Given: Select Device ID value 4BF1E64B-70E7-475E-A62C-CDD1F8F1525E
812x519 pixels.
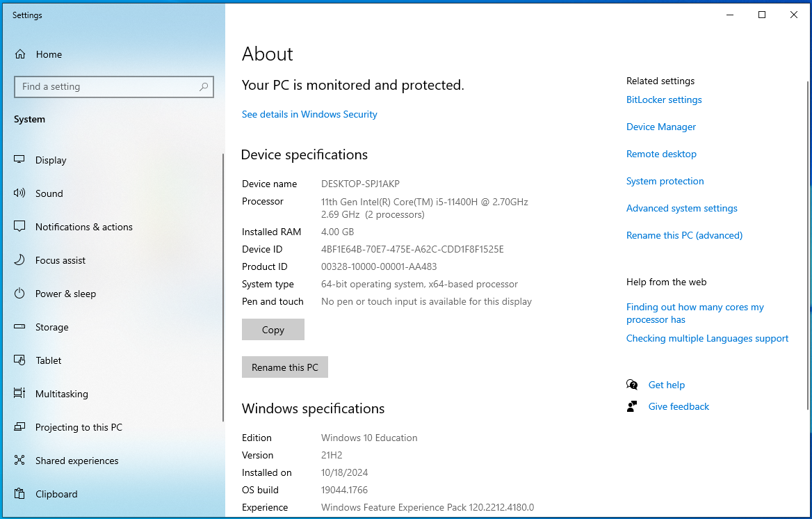Looking at the screenshot, I should point(412,249).
